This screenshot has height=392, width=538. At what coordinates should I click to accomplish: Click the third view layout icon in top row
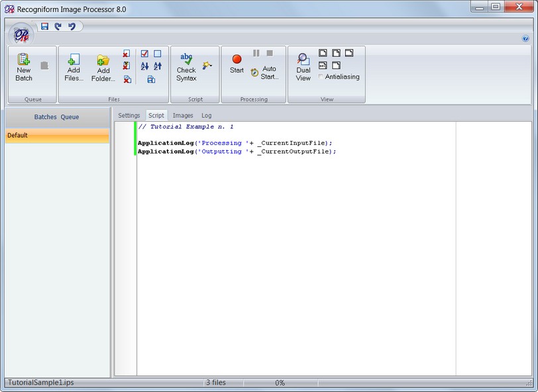tap(349, 53)
